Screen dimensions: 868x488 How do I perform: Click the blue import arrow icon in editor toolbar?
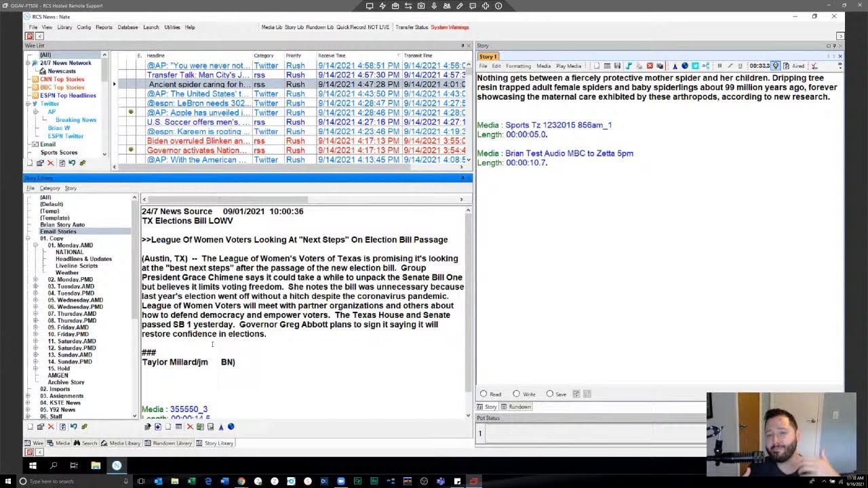(x=158, y=426)
